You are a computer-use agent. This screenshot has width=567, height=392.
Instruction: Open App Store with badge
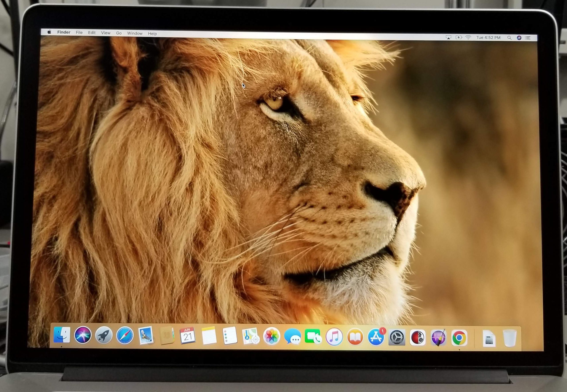click(x=376, y=337)
